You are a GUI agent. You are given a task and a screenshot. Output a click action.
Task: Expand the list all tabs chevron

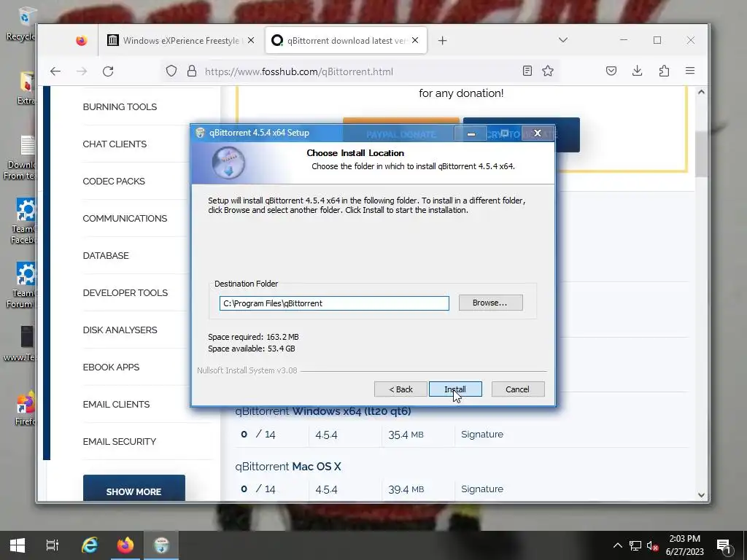(563, 41)
